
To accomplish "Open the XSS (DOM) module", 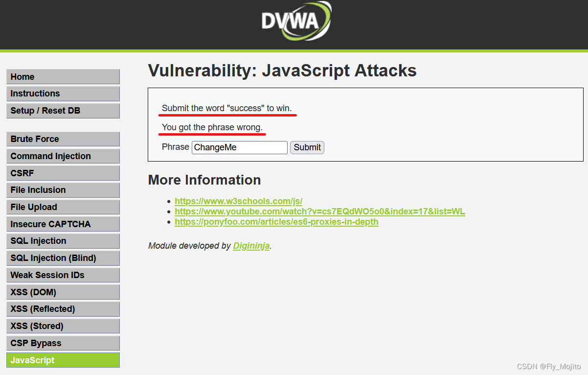I will (63, 292).
